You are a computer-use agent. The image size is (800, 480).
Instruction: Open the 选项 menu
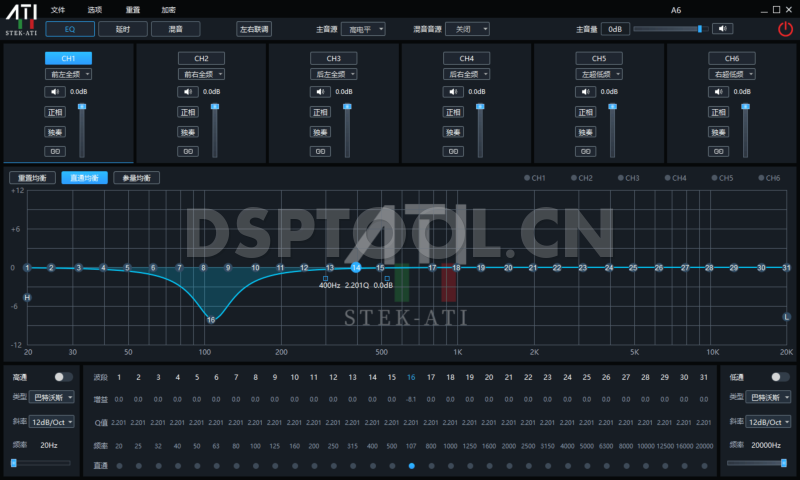[x=94, y=10]
